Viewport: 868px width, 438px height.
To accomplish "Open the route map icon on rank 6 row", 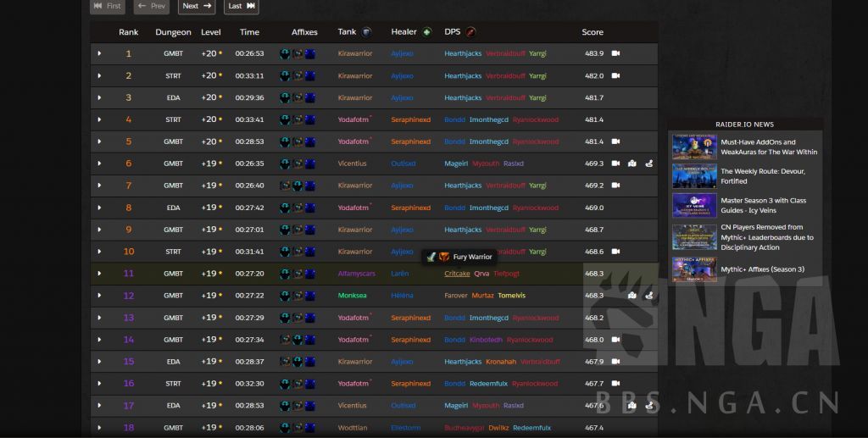I will [632, 164].
